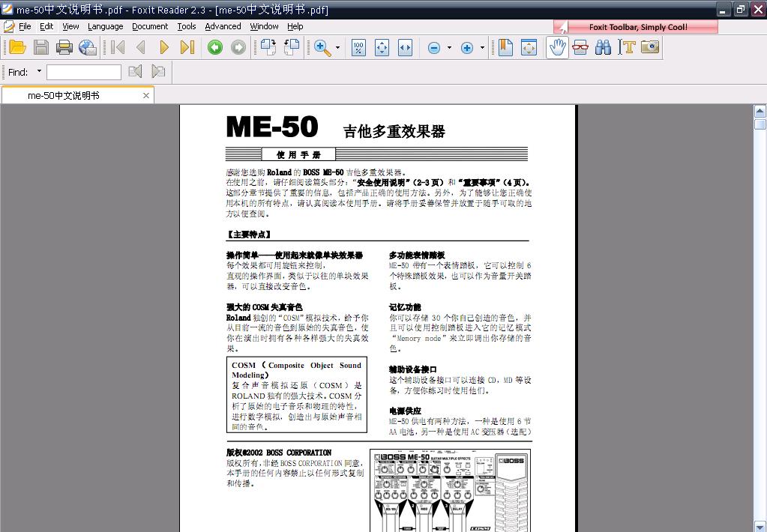Click into the Find text field
This screenshot has height=532, width=767.
pyautogui.click(x=84, y=72)
